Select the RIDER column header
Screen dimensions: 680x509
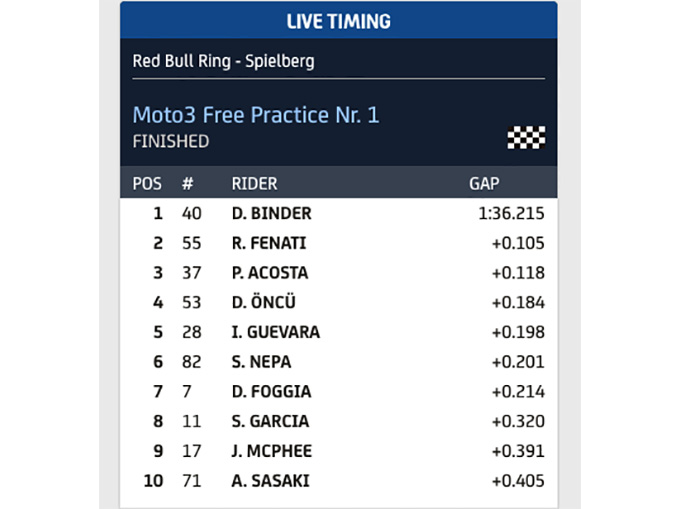pos(255,183)
